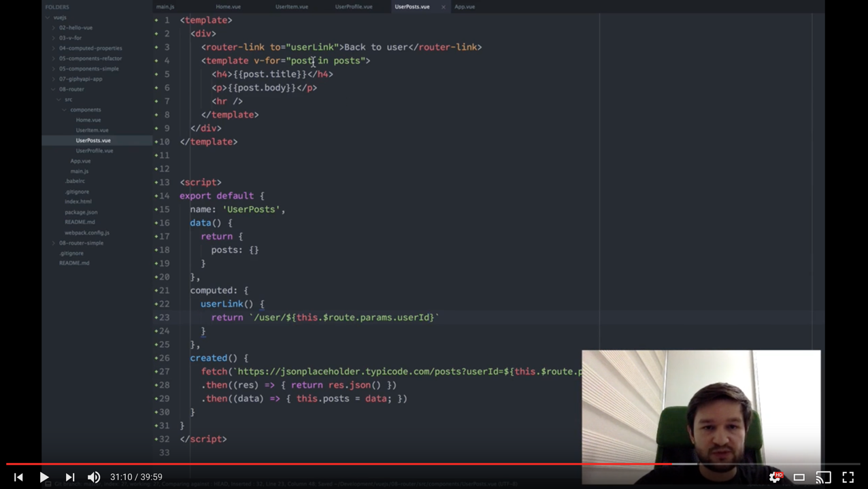Image resolution: width=868 pixels, height=489 pixels.
Task: Enter fullscreen mode
Action: tap(848, 477)
